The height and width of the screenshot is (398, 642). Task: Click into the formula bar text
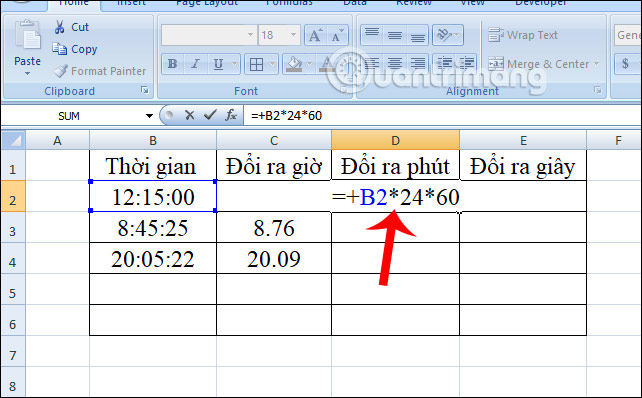pyautogui.click(x=442, y=116)
